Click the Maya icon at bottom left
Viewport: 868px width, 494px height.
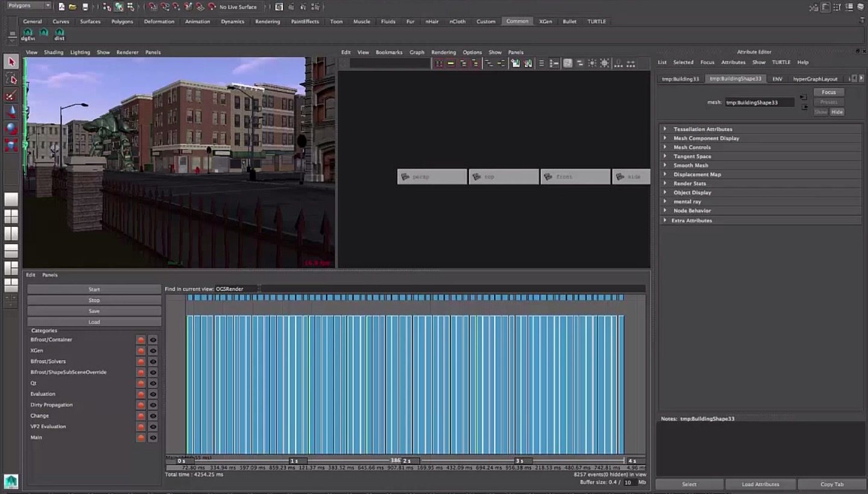[11, 481]
